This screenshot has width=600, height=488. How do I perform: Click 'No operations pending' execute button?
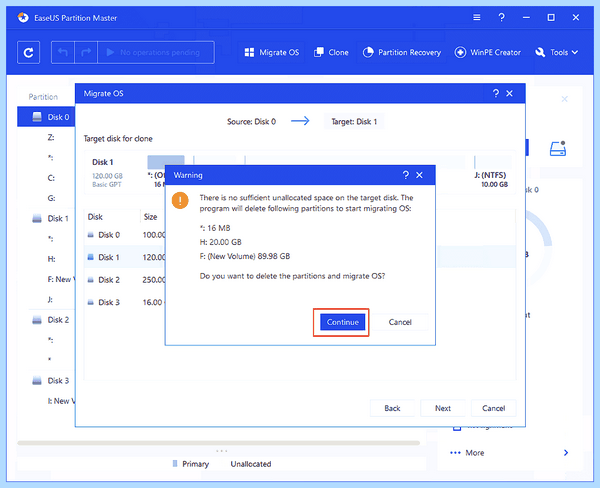pyautogui.click(x=156, y=52)
